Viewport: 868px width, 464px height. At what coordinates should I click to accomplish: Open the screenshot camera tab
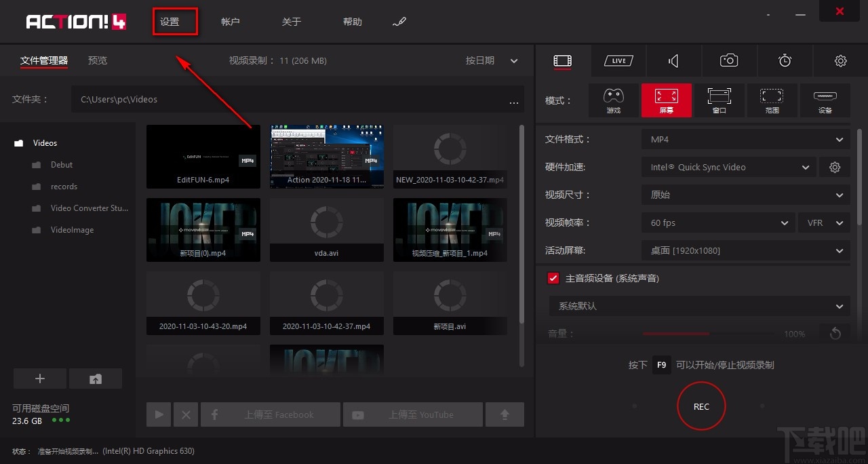coord(729,61)
